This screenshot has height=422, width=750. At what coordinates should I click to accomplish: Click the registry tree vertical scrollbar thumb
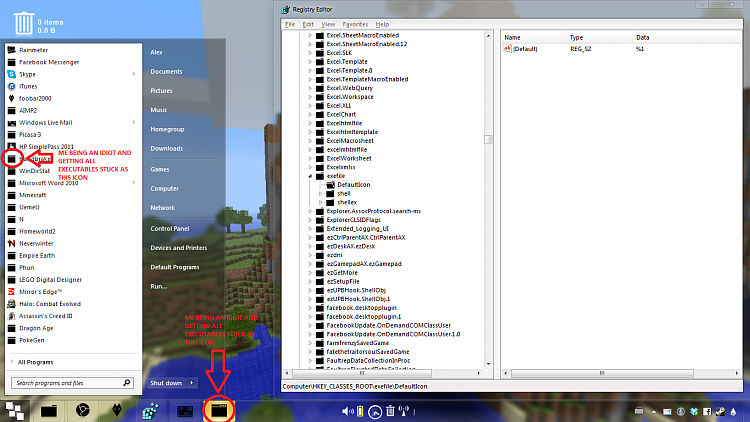click(488, 139)
